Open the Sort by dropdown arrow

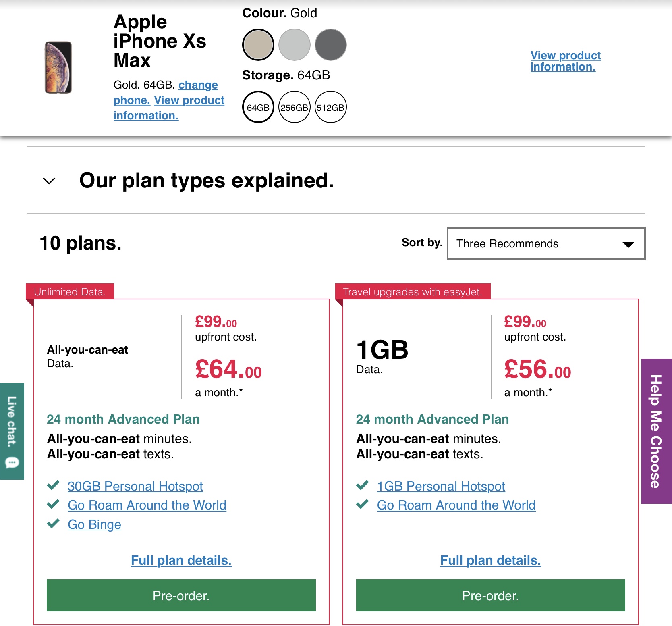628,244
